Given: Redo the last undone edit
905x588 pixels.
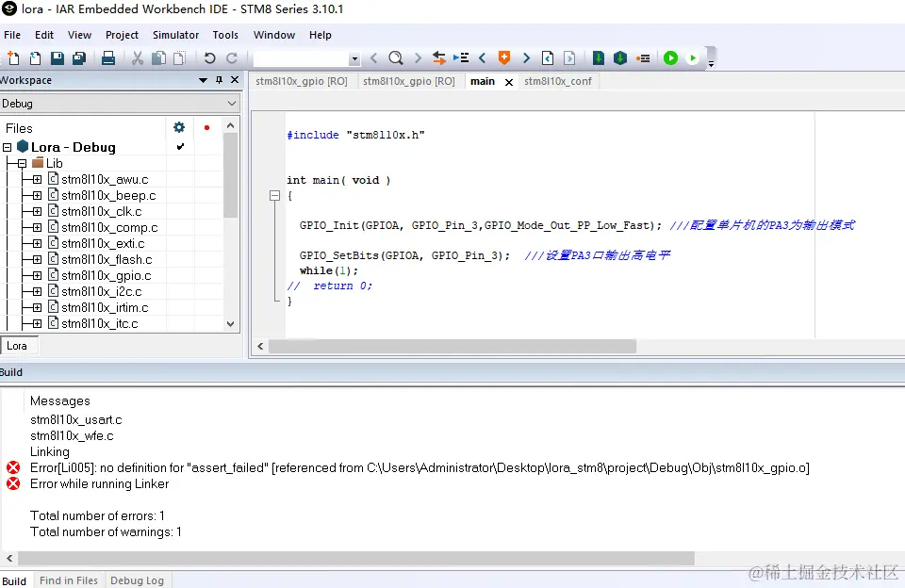Looking at the screenshot, I should click(x=232, y=57).
